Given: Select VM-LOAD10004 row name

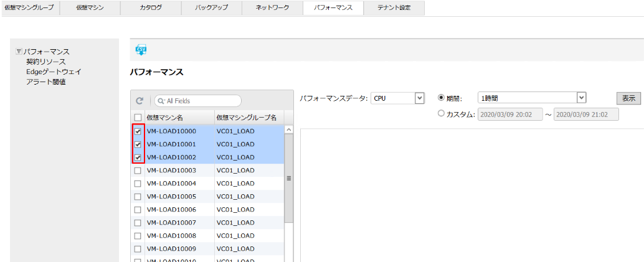Looking at the screenshot, I should (x=171, y=184).
